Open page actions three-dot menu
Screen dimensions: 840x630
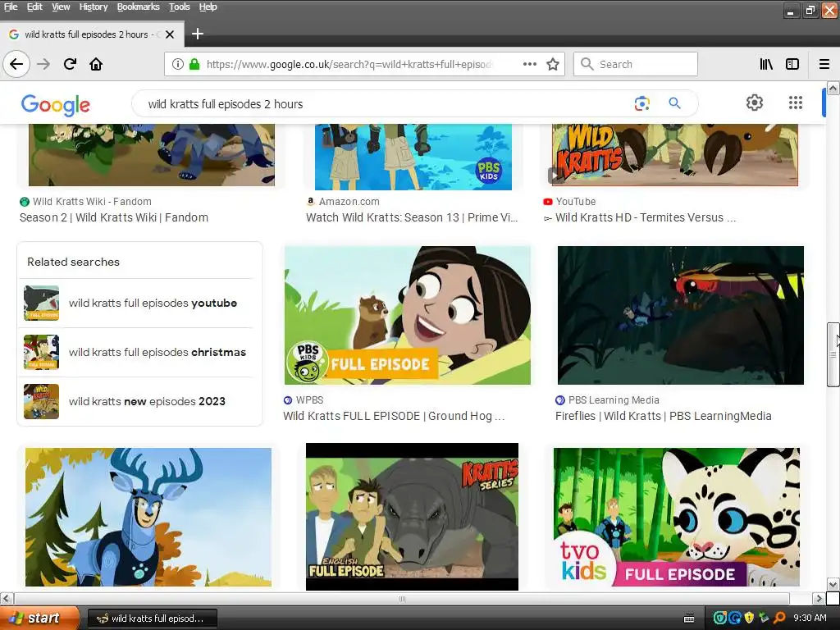click(x=530, y=64)
